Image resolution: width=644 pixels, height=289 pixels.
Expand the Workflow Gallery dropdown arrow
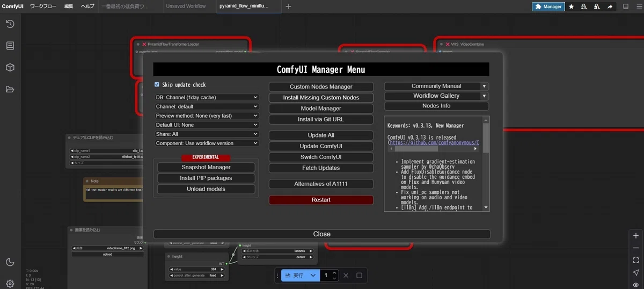click(485, 96)
